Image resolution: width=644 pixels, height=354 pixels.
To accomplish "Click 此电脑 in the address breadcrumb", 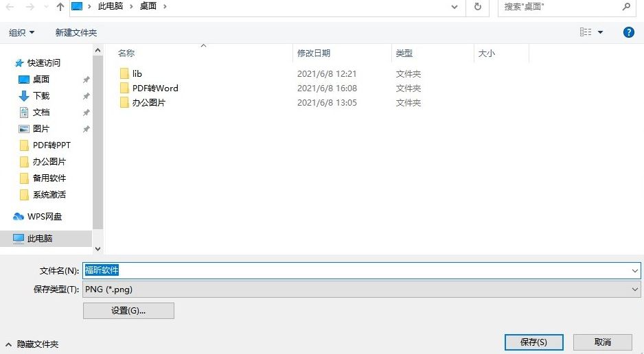I will coord(110,6).
